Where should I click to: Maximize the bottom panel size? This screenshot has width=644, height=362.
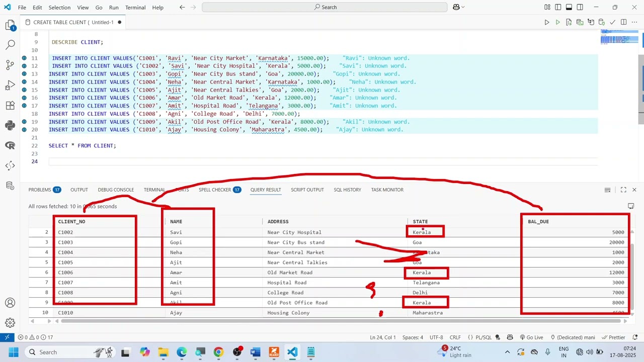tap(623, 190)
